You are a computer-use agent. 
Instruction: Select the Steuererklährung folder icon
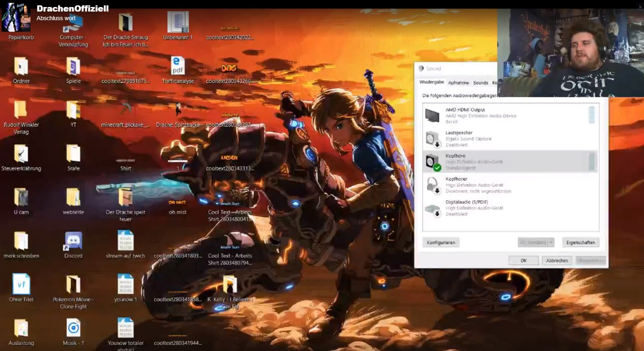coord(21,158)
